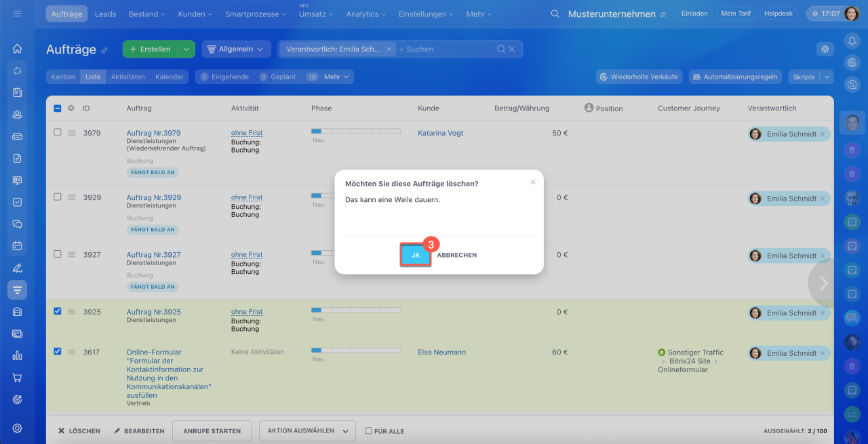The image size is (868, 444).
Task: Click the search magnifier in top bar
Action: [x=555, y=14]
